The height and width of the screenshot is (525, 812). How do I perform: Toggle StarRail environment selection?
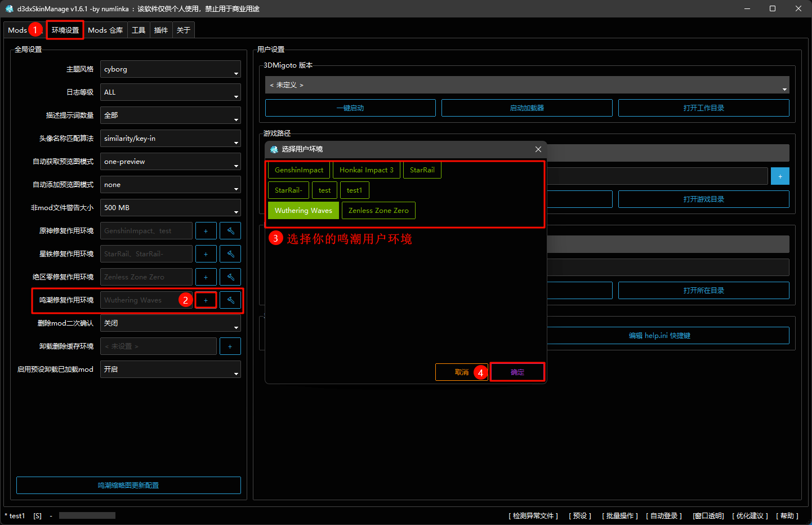(422, 170)
